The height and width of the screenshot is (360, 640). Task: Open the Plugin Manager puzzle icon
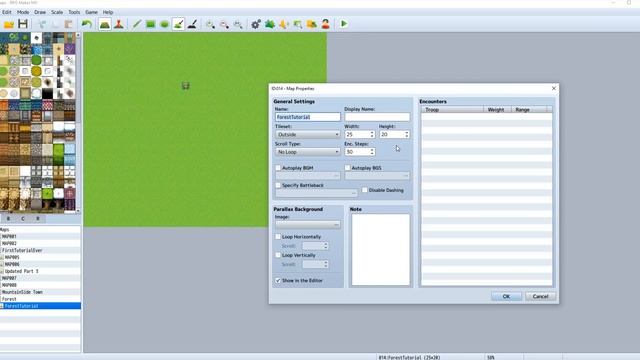[270, 24]
